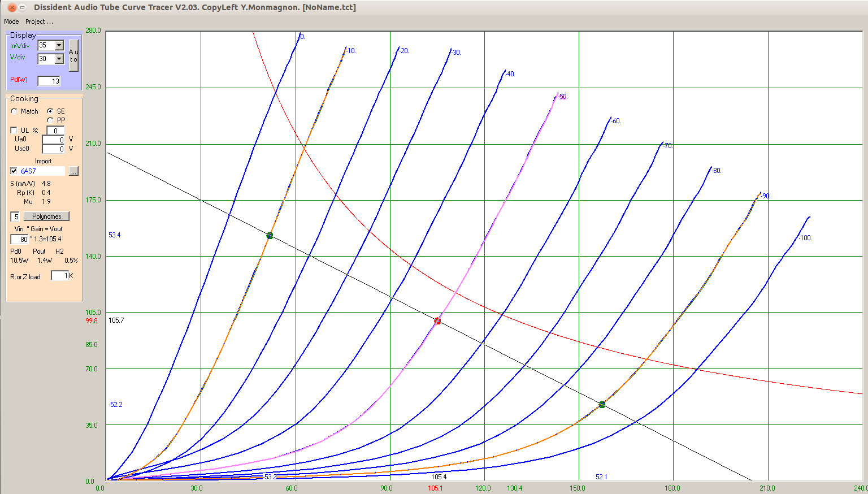Image resolution: width=868 pixels, height=494 pixels.
Task: Click the R or Z load field
Action: [60, 276]
